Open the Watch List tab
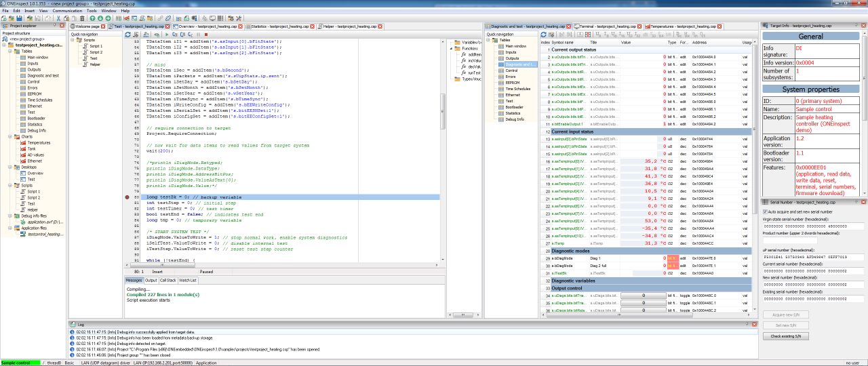 [188, 280]
